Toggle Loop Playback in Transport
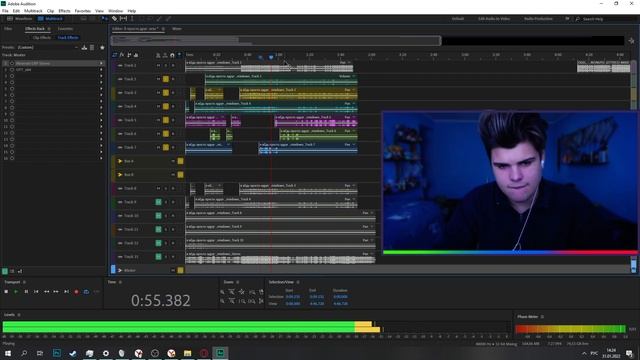Screen dimensions: 640x360 (x=86, y=291)
